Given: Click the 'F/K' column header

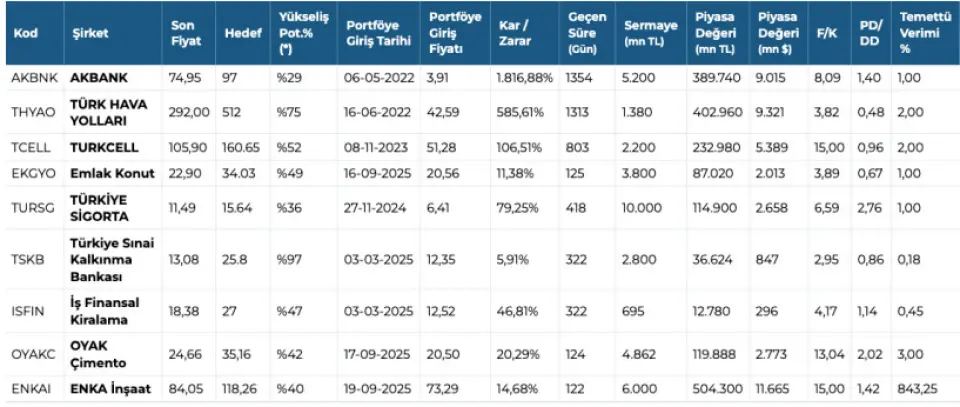Looking at the screenshot, I should [826, 33].
